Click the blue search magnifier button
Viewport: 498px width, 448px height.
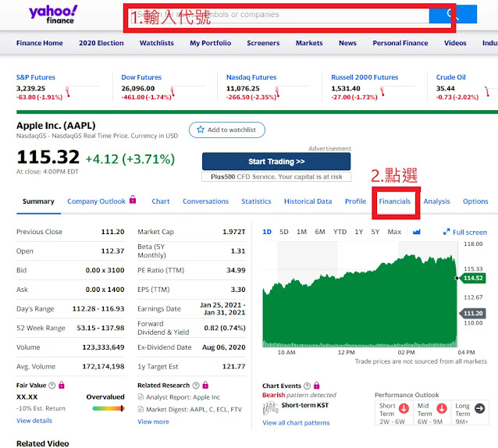point(453,14)
